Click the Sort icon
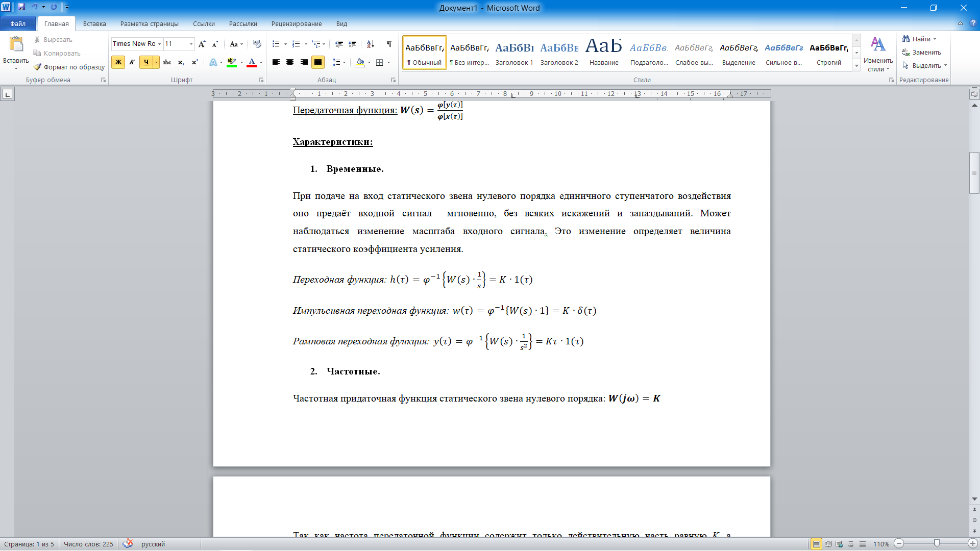The height and width of the screenshot is (551, 980). [371, 44]
